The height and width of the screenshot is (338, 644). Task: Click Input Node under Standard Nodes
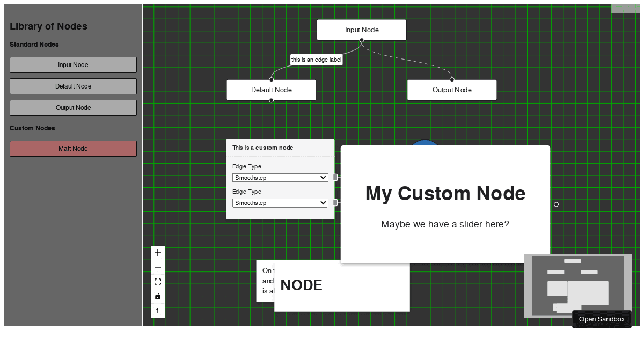coord(73,64)
